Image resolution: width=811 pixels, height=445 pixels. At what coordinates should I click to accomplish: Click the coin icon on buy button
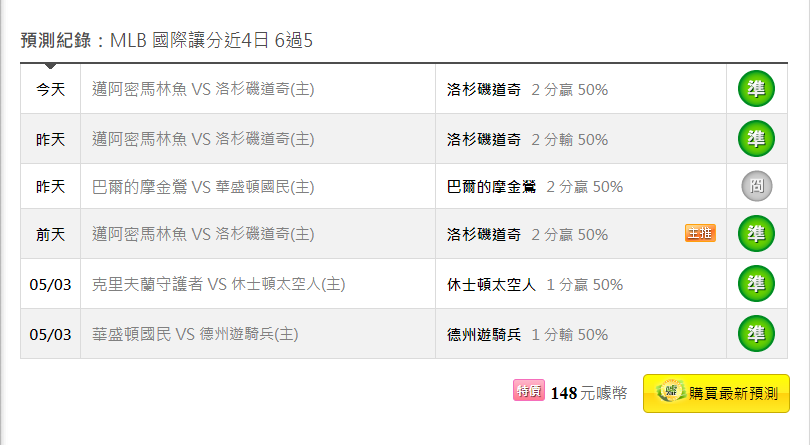[x=671, y=391]
